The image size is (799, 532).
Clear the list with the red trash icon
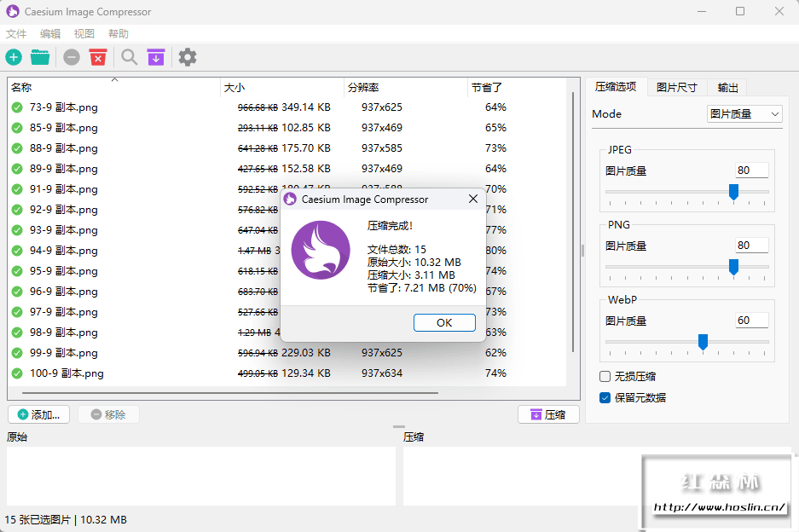coord(98,57)
